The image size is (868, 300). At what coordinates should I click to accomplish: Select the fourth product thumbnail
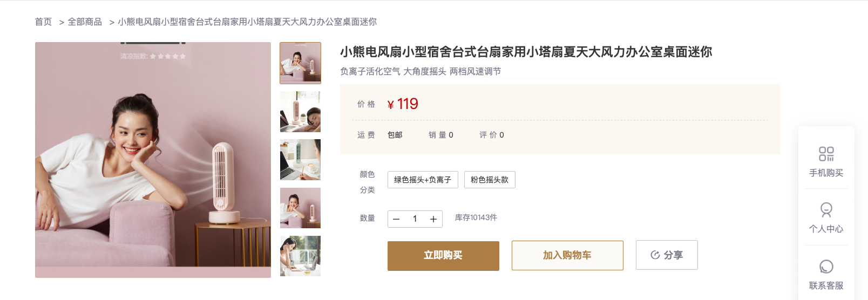[300, 208]
